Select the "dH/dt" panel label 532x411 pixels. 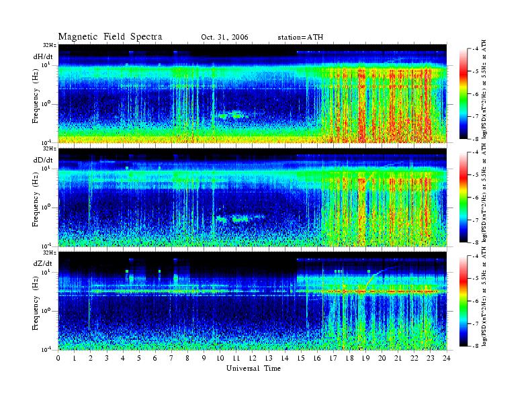pos(43,56)
